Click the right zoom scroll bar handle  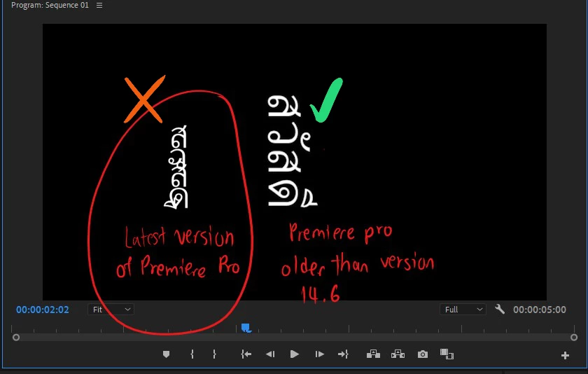pos(574,338)
